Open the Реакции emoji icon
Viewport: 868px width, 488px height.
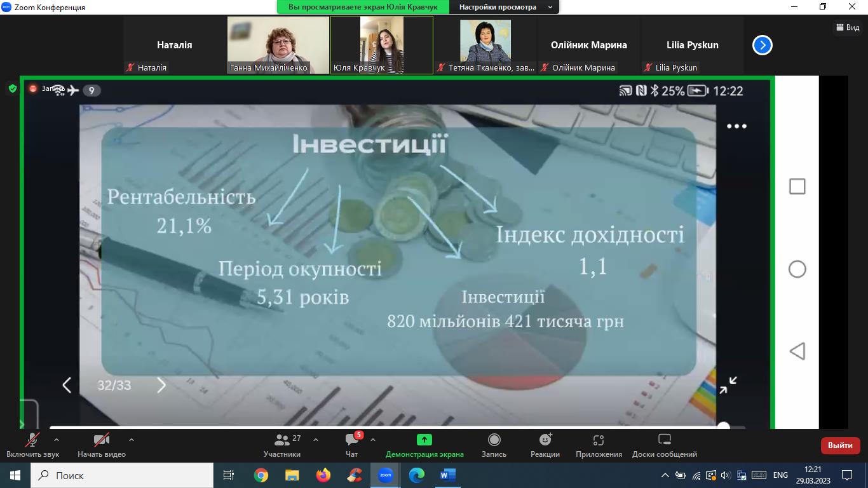545,440
